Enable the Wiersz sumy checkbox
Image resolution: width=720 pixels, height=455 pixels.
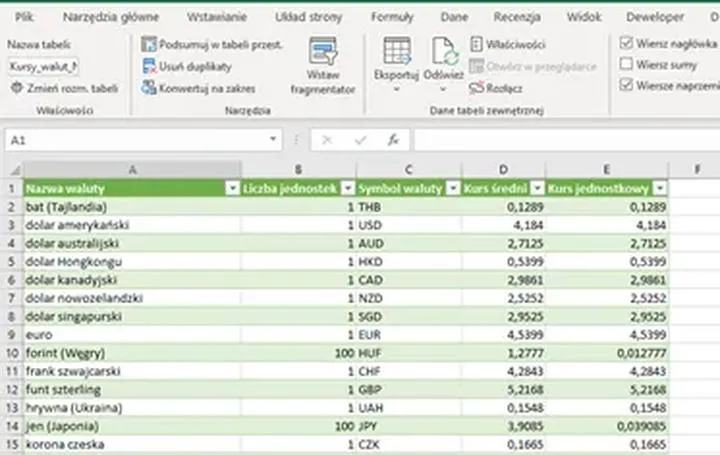(626, 64)
